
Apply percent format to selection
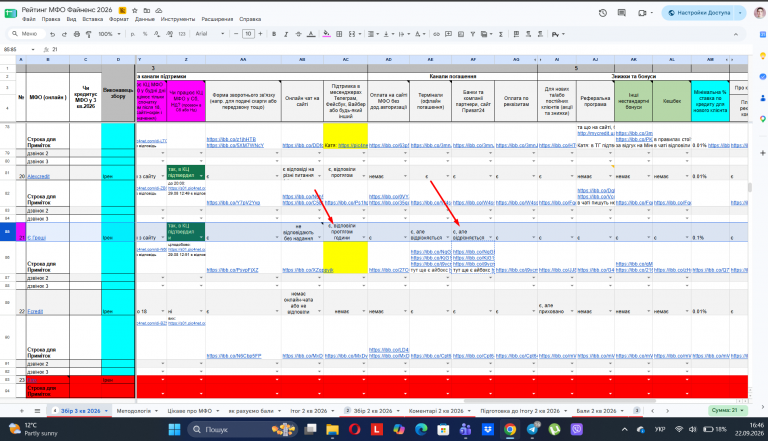tap(145, 34)
